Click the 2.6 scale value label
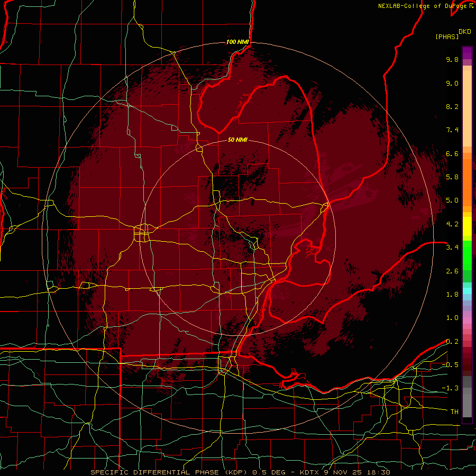The width and height of the screenshot is (476, 476). coord(452,271)
